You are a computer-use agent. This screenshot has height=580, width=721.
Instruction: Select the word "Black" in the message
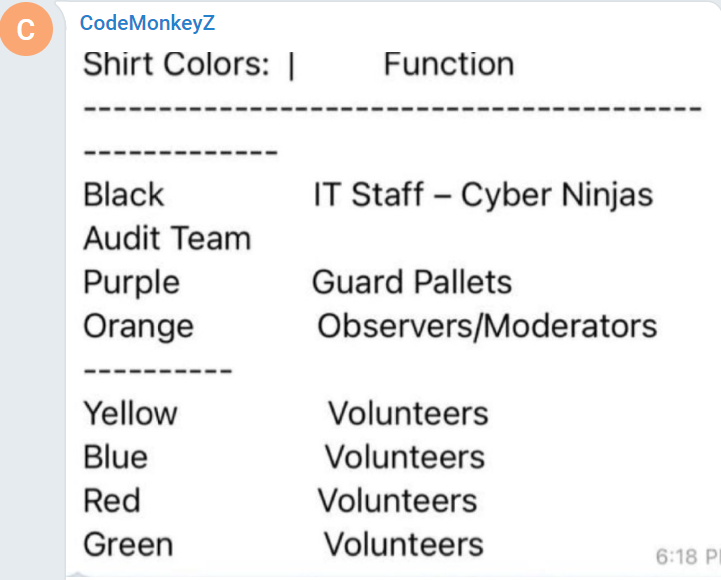pyautogui.click(x=123, y=195)
